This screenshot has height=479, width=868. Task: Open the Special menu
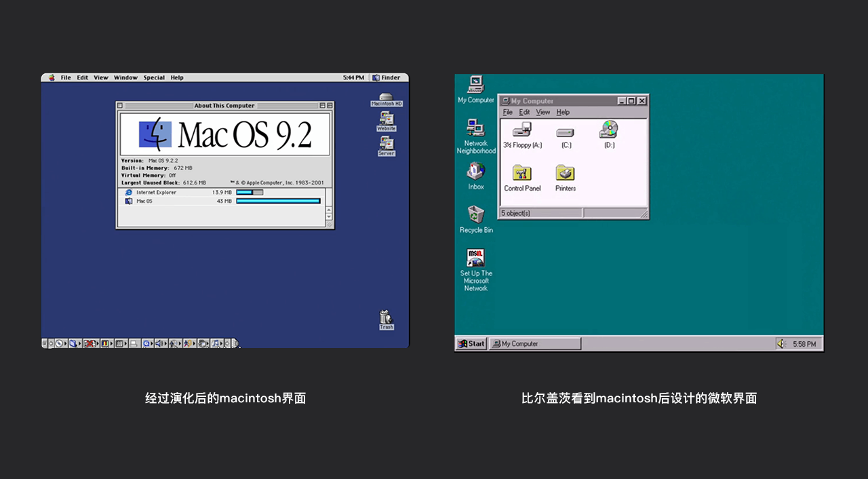154,77
